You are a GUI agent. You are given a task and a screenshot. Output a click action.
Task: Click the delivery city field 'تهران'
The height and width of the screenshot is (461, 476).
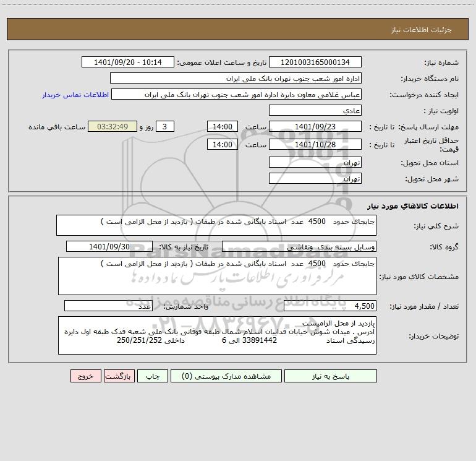tap(315, 178)
